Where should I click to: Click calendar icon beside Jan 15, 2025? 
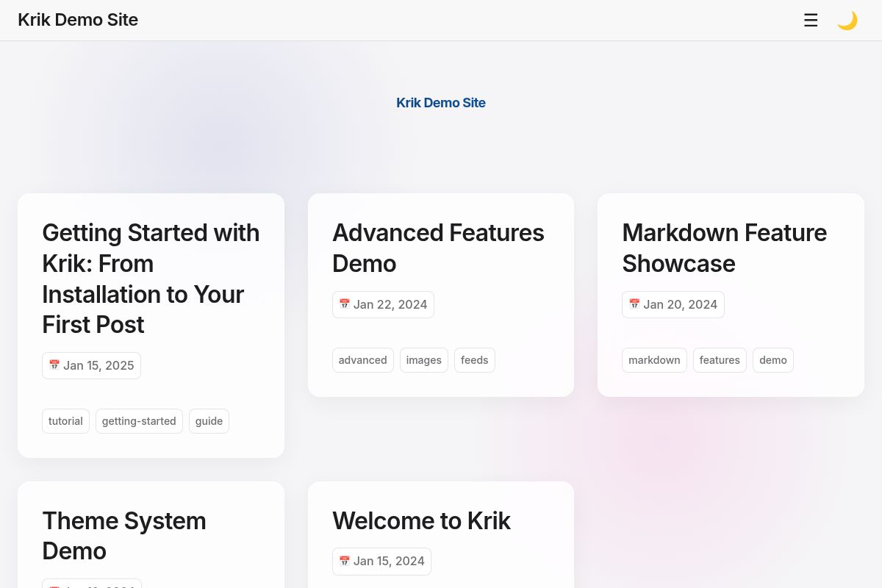tap(54, 365)
